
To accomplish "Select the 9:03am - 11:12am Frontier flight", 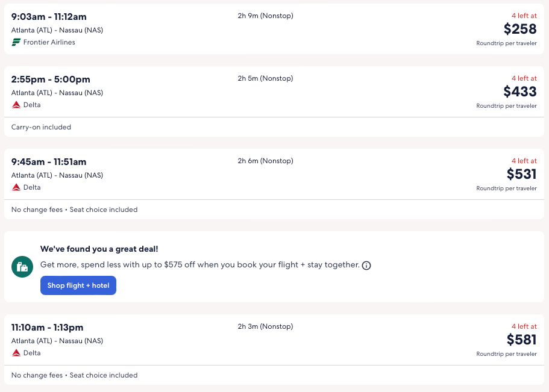I will coord(50,17).
